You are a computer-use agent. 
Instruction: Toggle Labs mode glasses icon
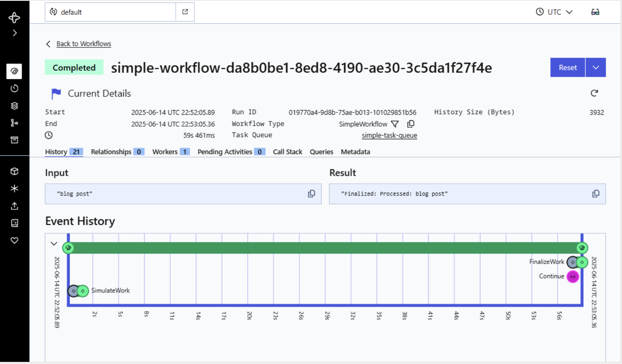pos(595,12)
